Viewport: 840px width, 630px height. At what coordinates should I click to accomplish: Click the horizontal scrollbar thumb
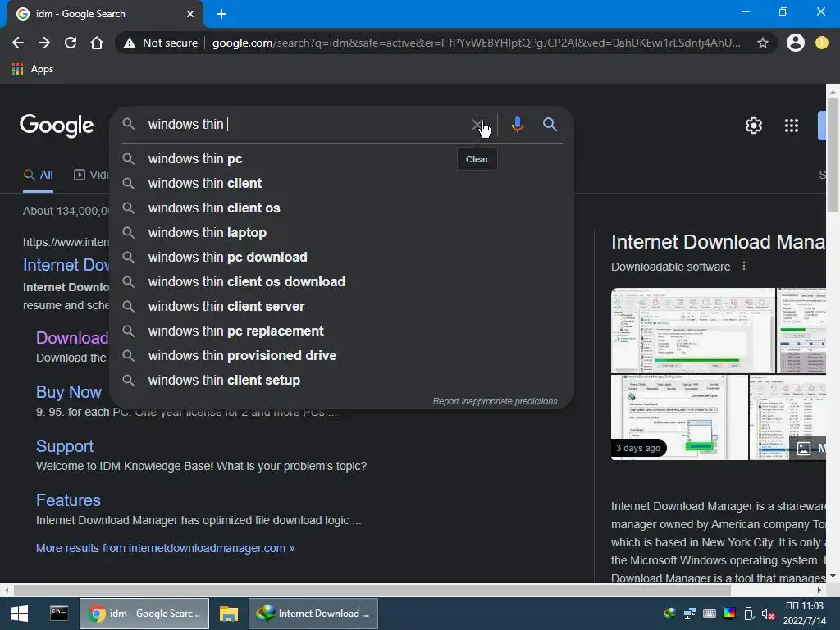[x=372, y=590]
